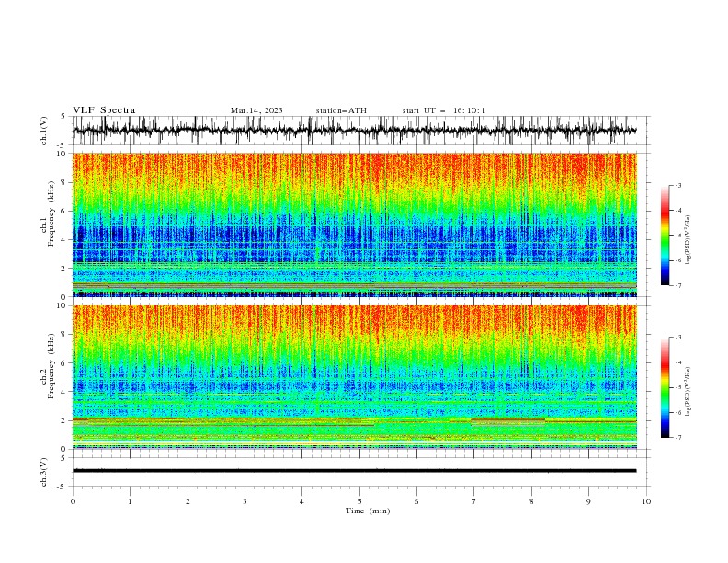Click the "-7" label on the ch.1 colorbar
The height and width of the screenshot is (563, 728).
coord(678,285)
